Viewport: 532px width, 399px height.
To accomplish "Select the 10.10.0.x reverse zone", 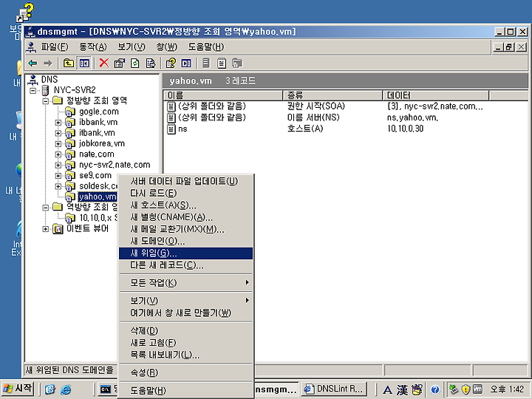I will coord(98,218).
